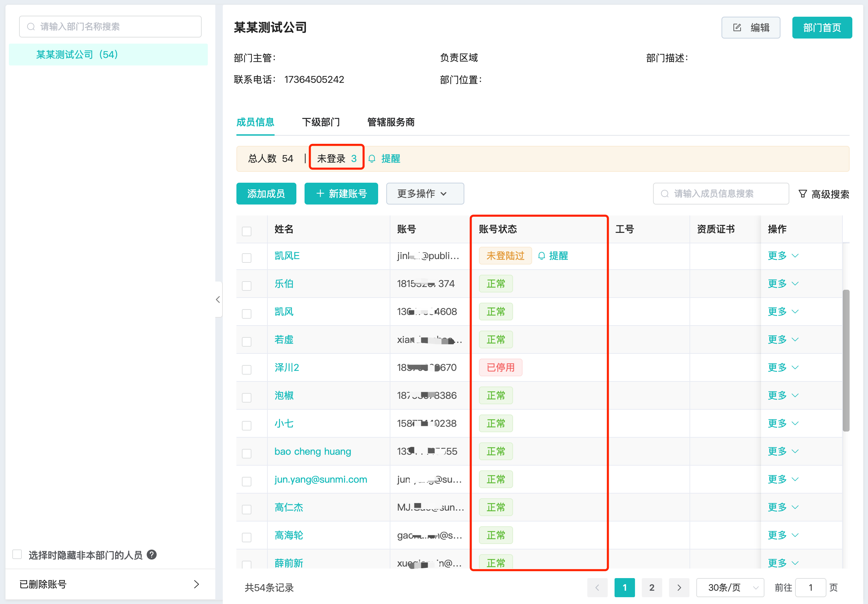868x604 pixels.
Task: Expand 更多 menu for 凯风E
Action: (x=783, y=256)
